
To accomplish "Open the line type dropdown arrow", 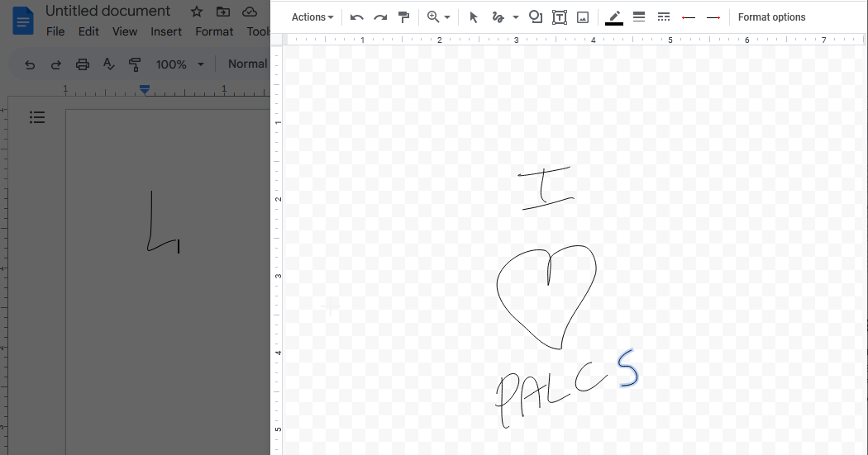I will (515, 17).
